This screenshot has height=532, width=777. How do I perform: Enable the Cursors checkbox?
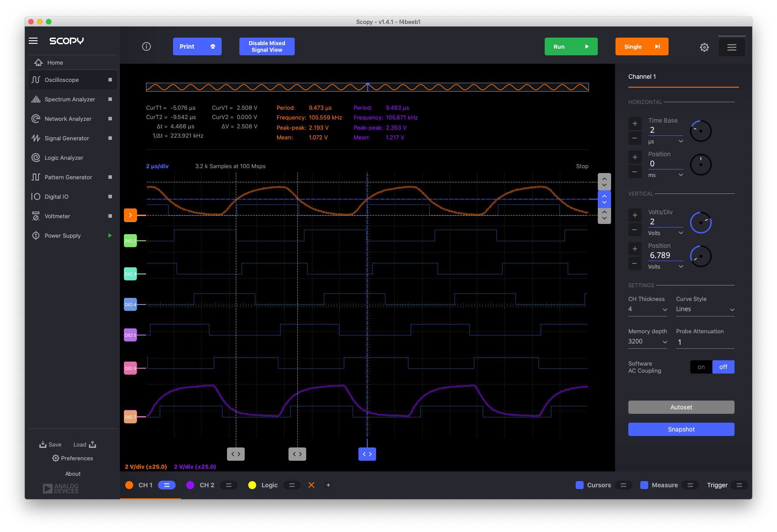[580, 485]
